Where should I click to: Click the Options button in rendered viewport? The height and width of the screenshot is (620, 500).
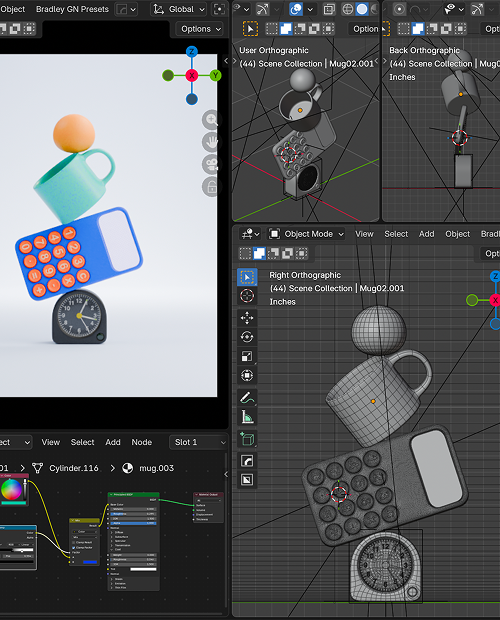(199, 29)
